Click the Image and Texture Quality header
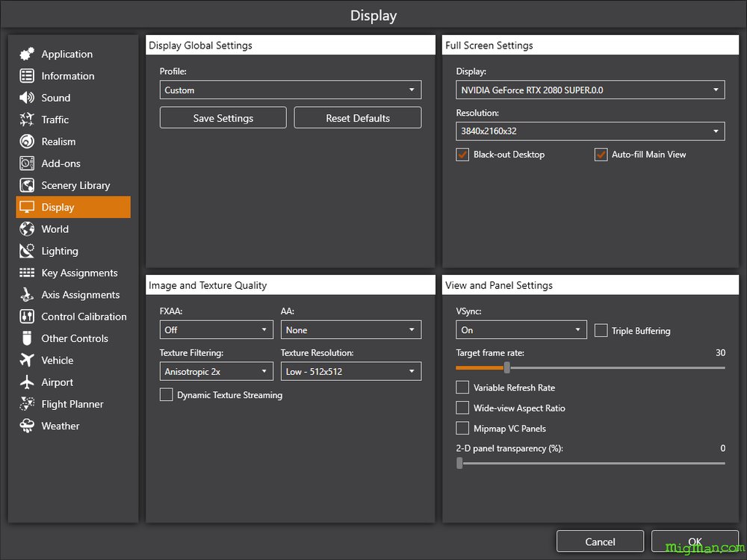747x560 pixels. coord(291,285)
